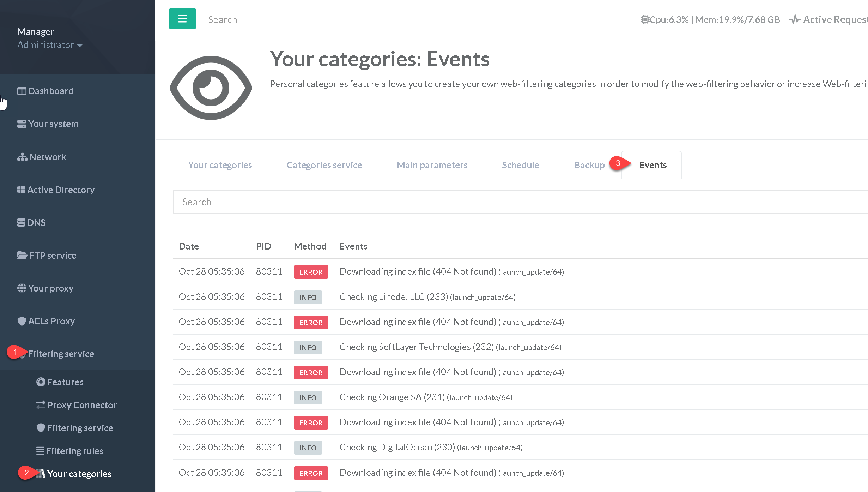Click the FTP service folder icon
Viewport: 868px width, 492px height.
22,256
